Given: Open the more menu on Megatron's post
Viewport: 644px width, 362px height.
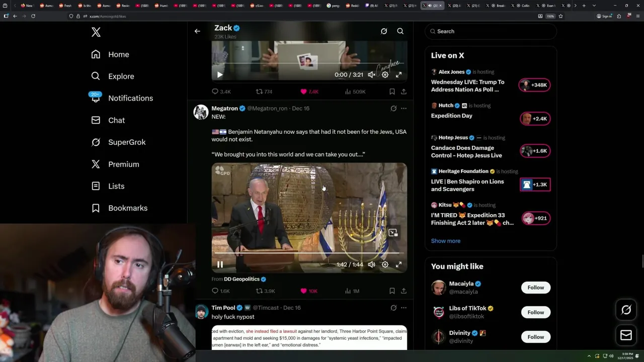Looking at the screenshot, I should point(404,108).
